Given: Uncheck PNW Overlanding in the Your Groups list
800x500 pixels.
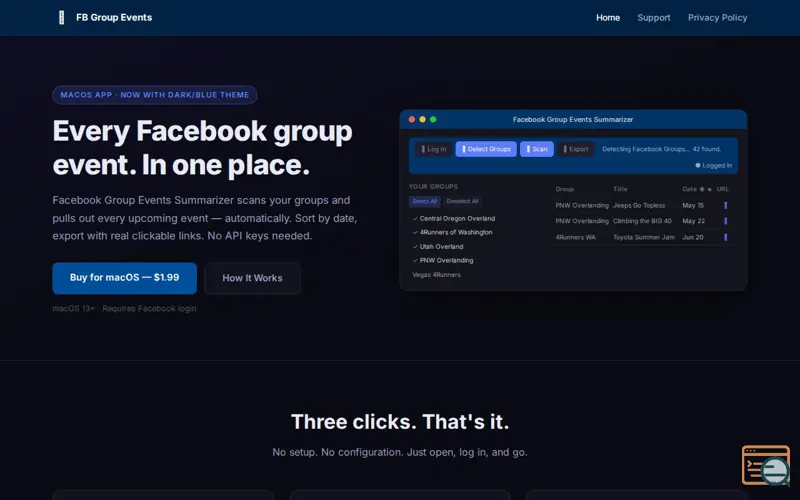Looking at the screenshot, I should pos(415,260).
